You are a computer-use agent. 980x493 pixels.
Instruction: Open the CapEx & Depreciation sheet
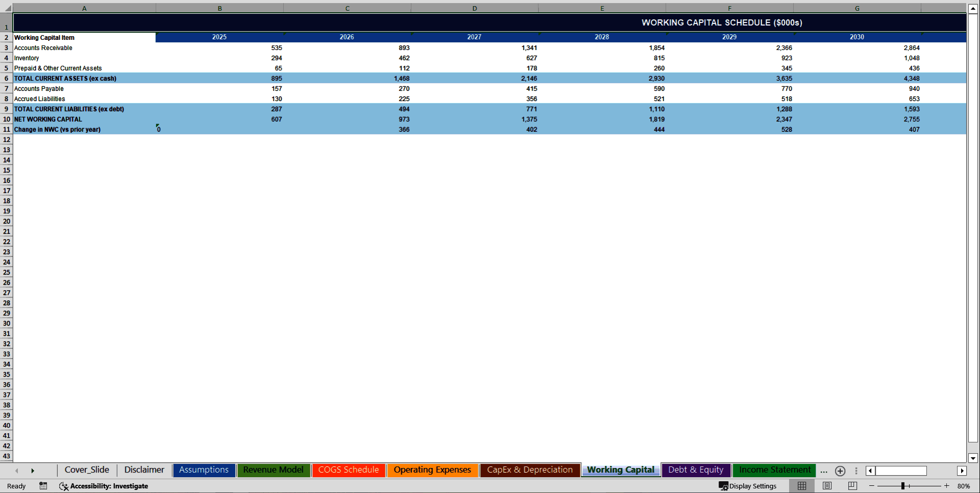click(530, 469)
